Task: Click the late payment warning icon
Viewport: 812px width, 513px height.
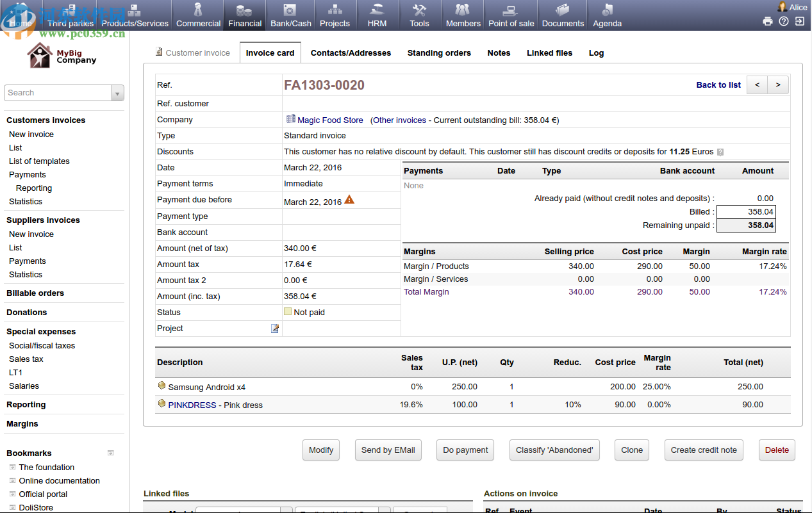Action: click(349, 200)
